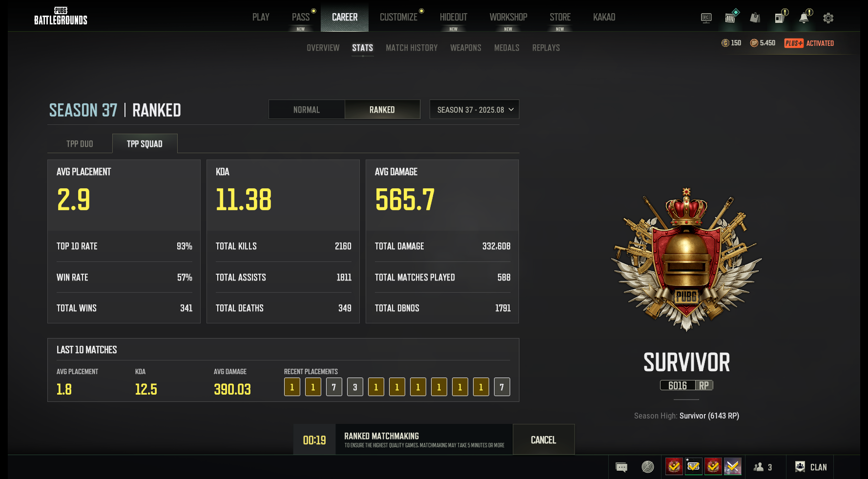Viewport: 868px width, 479px height.
Task: Open the news article icon
Action: (x=780, y=18)
